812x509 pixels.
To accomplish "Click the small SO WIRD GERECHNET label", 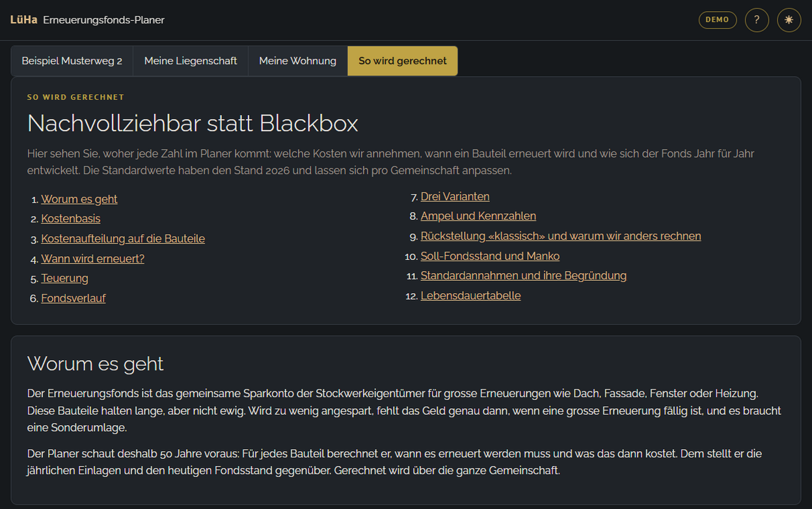I will click(x=75, y=97).
